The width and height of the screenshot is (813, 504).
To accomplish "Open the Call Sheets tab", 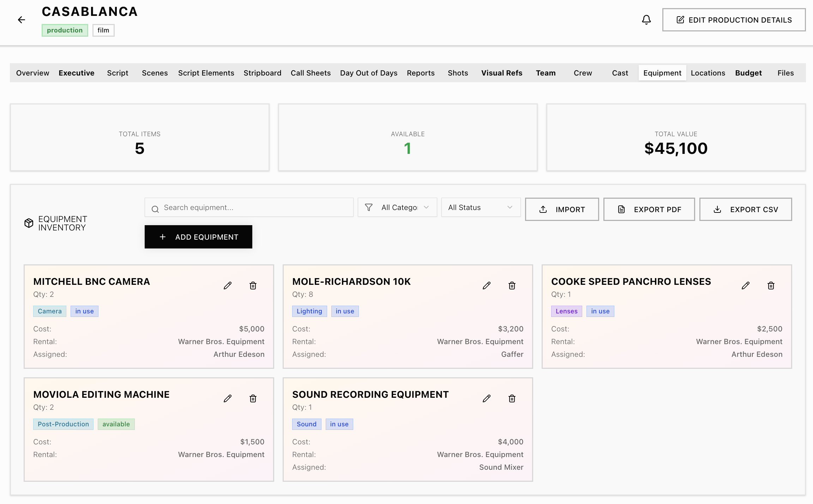I will (311, 73).
